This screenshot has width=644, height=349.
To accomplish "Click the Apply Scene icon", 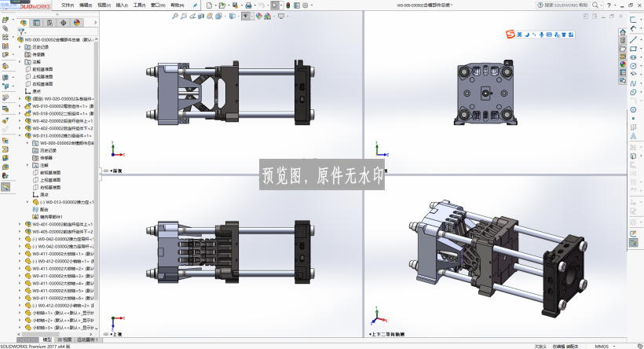I will 267,16.
